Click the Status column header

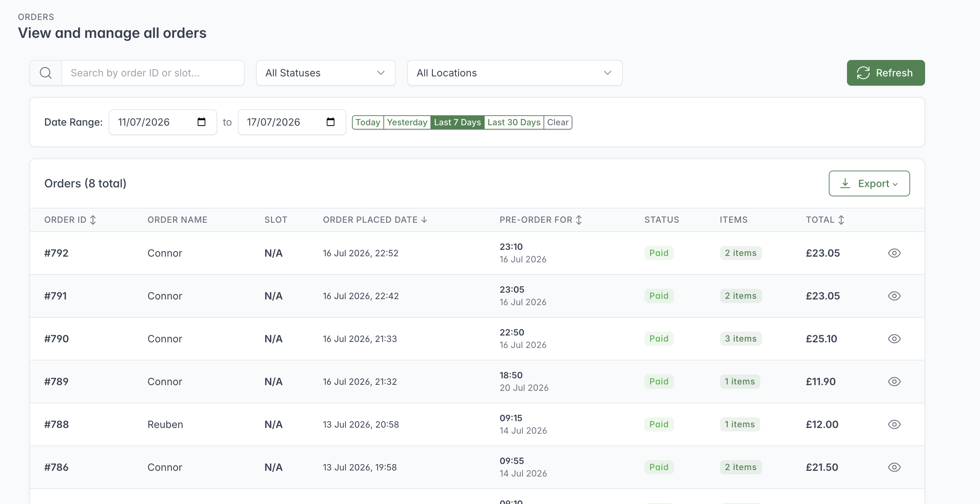(x=662, y=220)
